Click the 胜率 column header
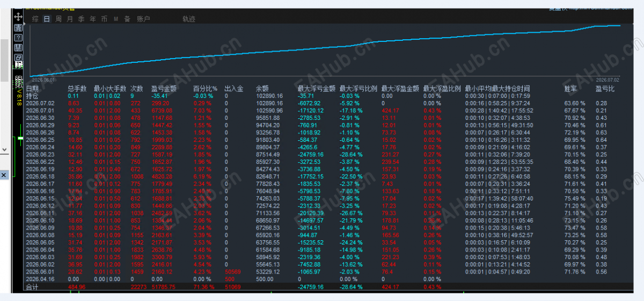The height and width of the screenshot is (301, 644). (x=571, y=89)
